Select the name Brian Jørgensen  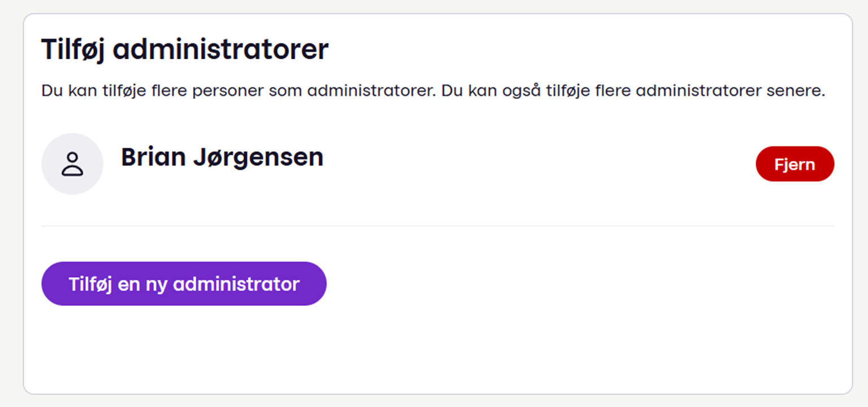pos(222,157)
